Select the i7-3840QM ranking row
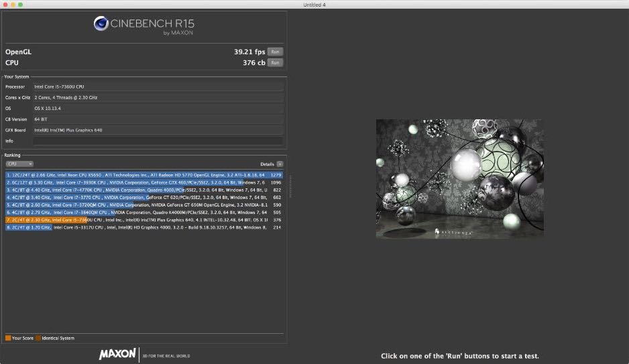 144,213
